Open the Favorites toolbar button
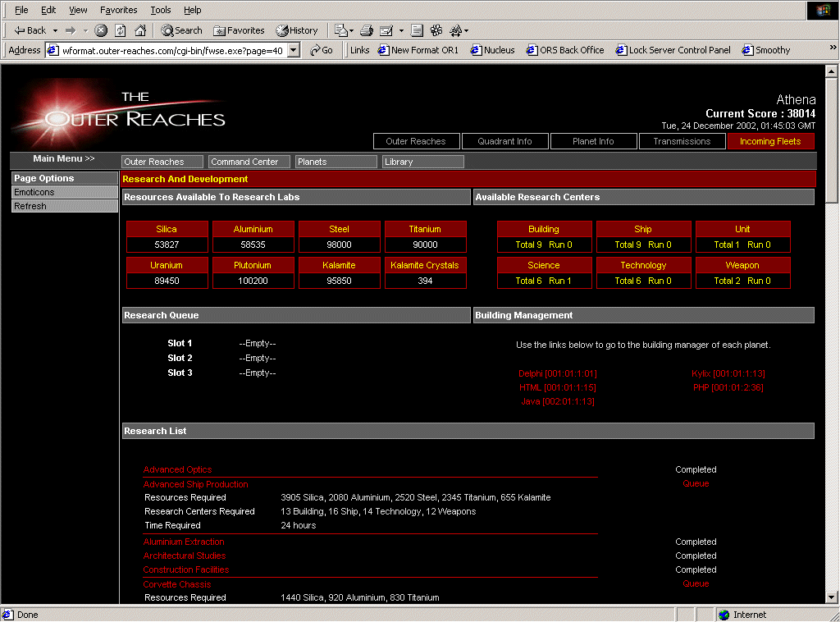Viewport: 840px width, 622px height. click(239, 30)
